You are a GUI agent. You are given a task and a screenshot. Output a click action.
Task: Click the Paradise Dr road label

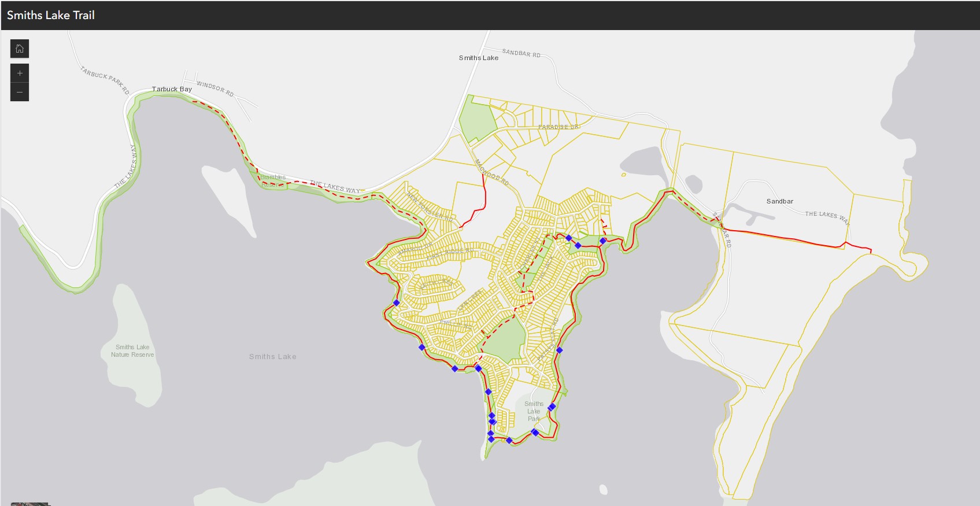point(558,127)
